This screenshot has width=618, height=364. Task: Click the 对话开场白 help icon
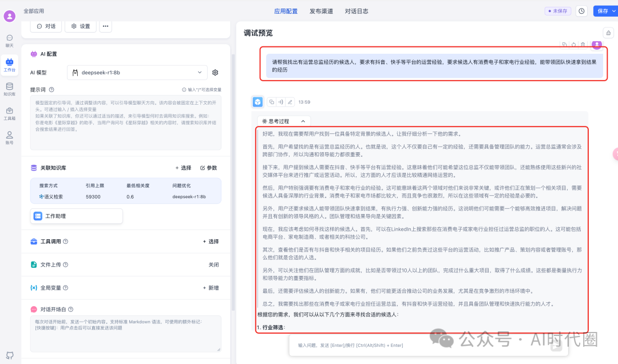70,310
